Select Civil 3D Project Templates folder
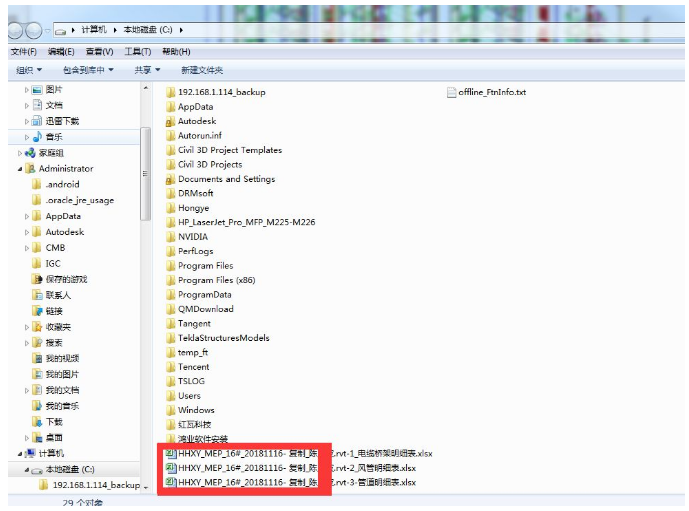This screenshot has width=689, height=511. [x=224, y=150]
